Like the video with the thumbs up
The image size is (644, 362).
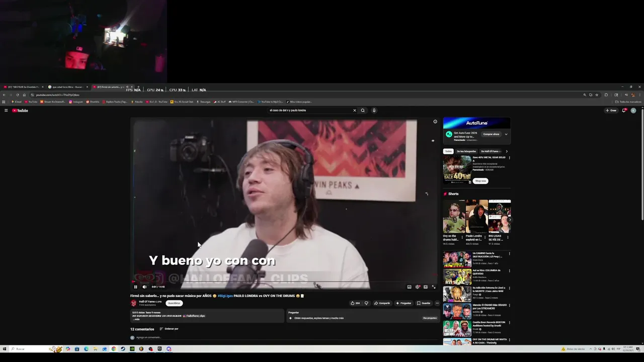(x=355, y=303)
